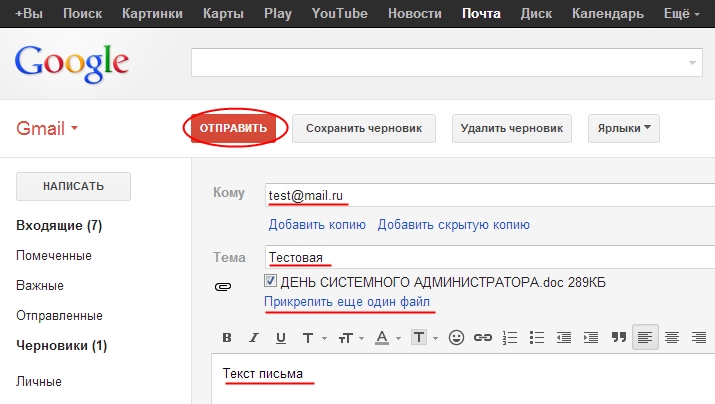The image size is (715, 404).
Task: Open Картинки in the top bar
Action: point(152,14)
